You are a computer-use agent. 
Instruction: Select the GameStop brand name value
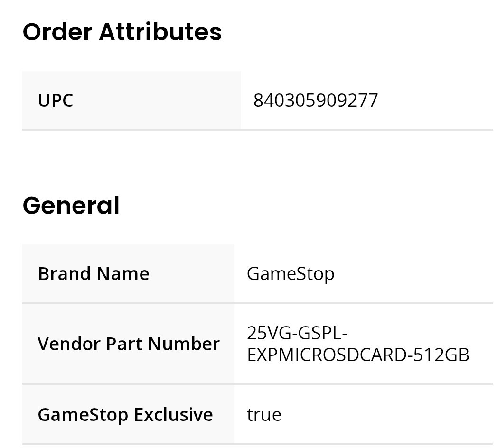tap(291, 274)
